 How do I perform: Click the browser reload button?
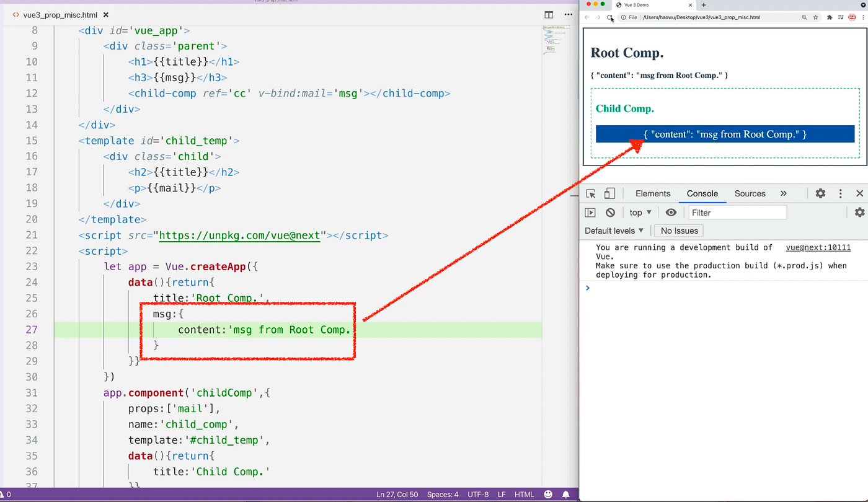610,17
